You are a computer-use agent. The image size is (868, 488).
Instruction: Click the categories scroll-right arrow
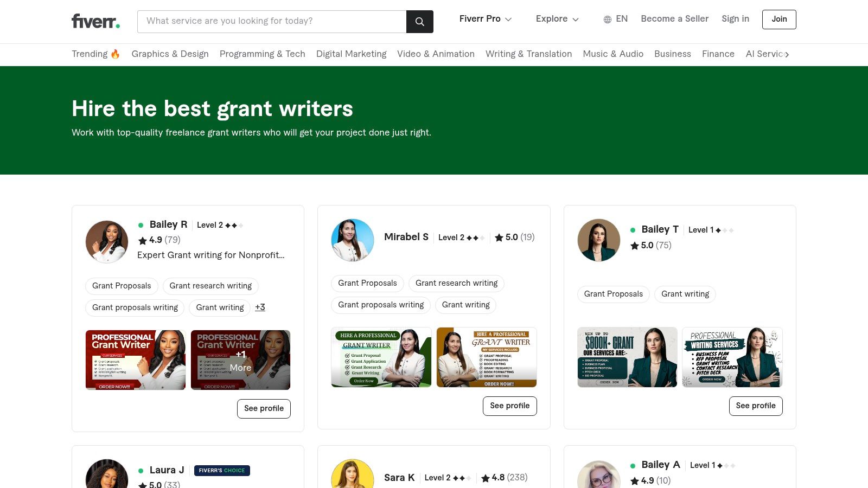pos(787,54)
